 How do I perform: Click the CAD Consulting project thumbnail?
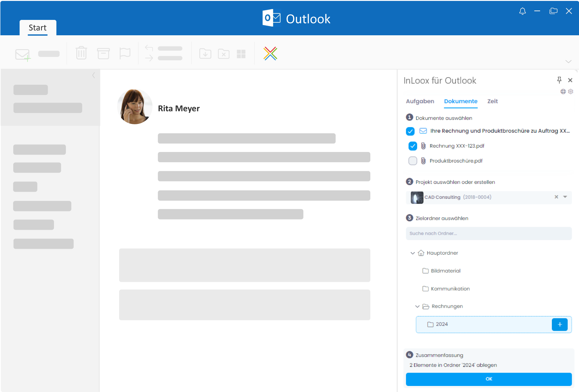click(417, 198)
